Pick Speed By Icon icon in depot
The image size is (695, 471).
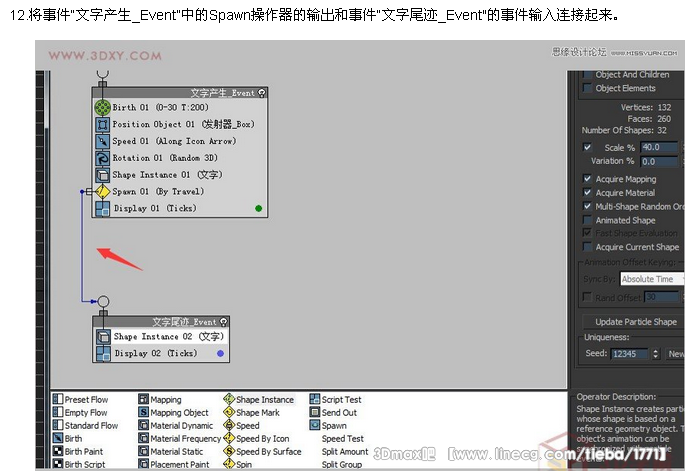point(229,438)
